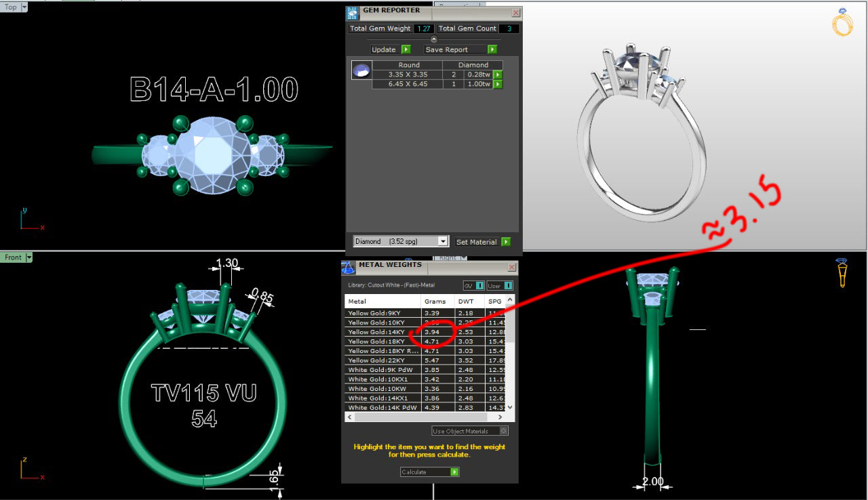This screenshot has height=500, width=868.
Task: Click the Metal column header
Action: pyautogui.click(x=383, y=301)
